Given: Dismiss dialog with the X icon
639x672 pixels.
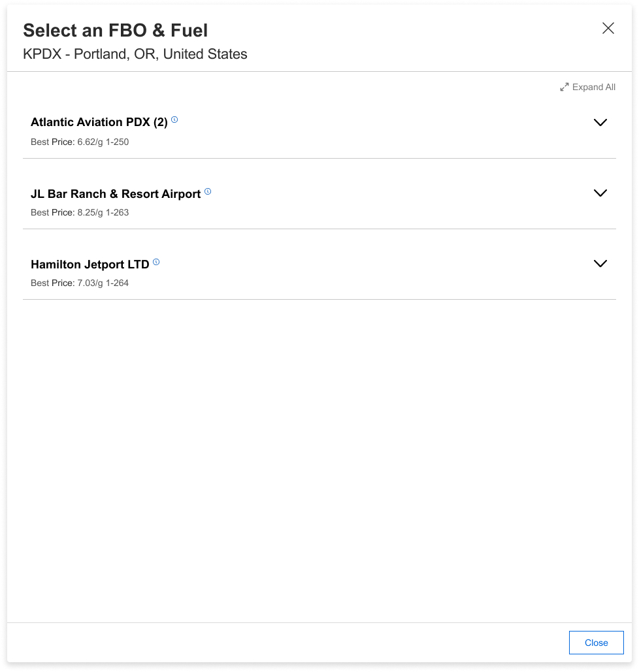Looking at the screenshot, I should click(x=608, y=28).
